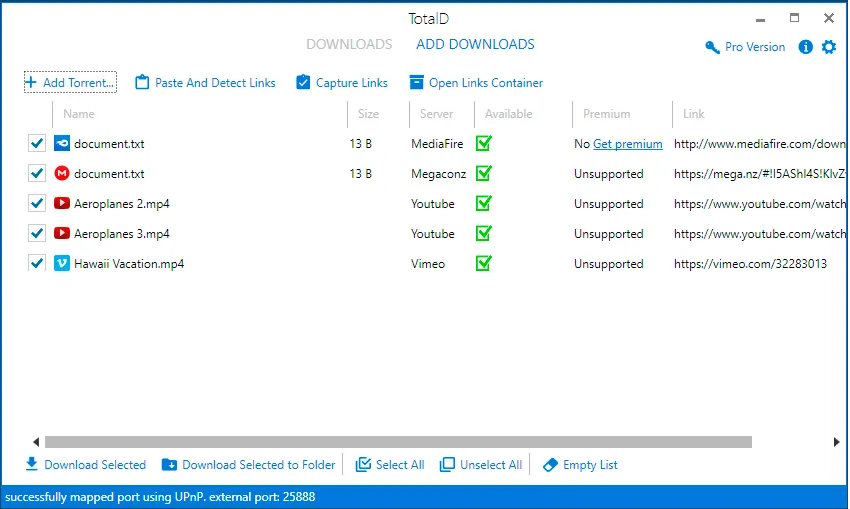Click the YouTube icon for Aeroplanes 2.mp4

coord(62,203)
